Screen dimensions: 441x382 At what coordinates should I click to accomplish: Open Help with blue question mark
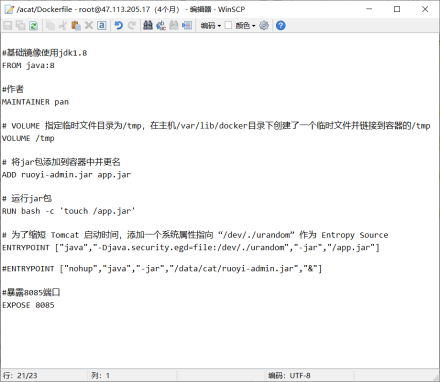(x=281, y=25)
